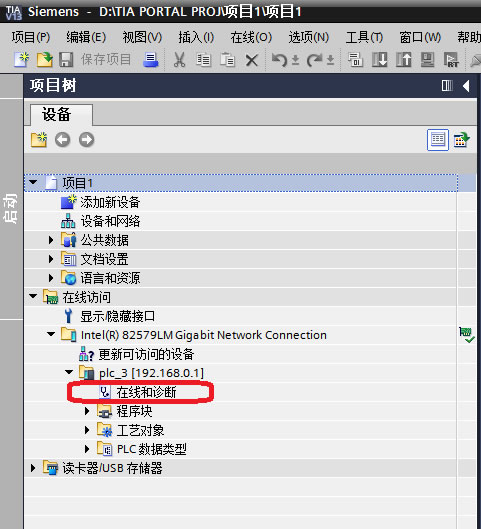Click the back arrow in project tree
Screen dimensions: 481x529
pos(62,140)
